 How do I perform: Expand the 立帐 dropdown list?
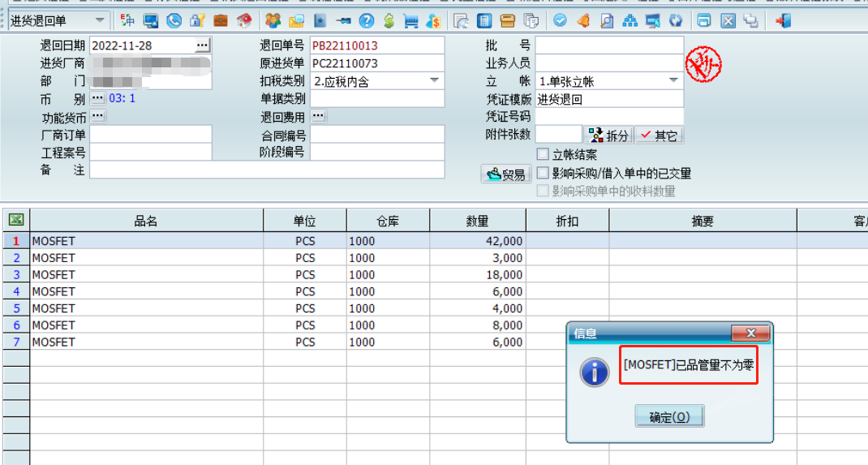point(673,81)
